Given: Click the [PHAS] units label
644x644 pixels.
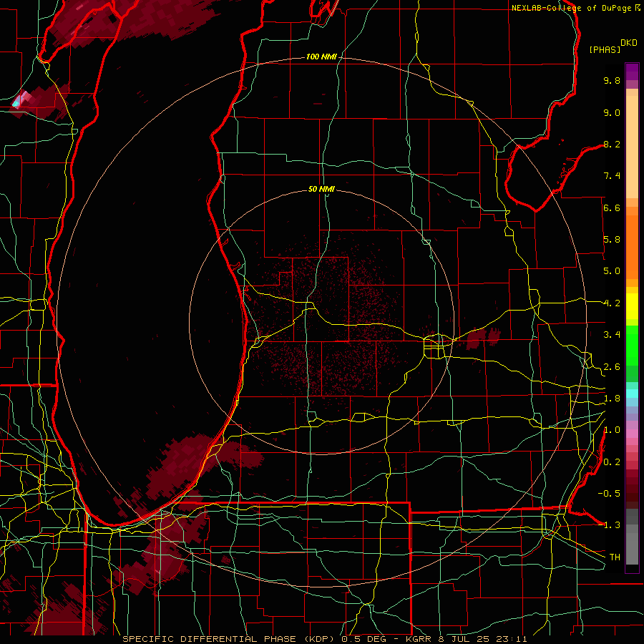Looking at the screenshot, I should (x=605, y=49).
